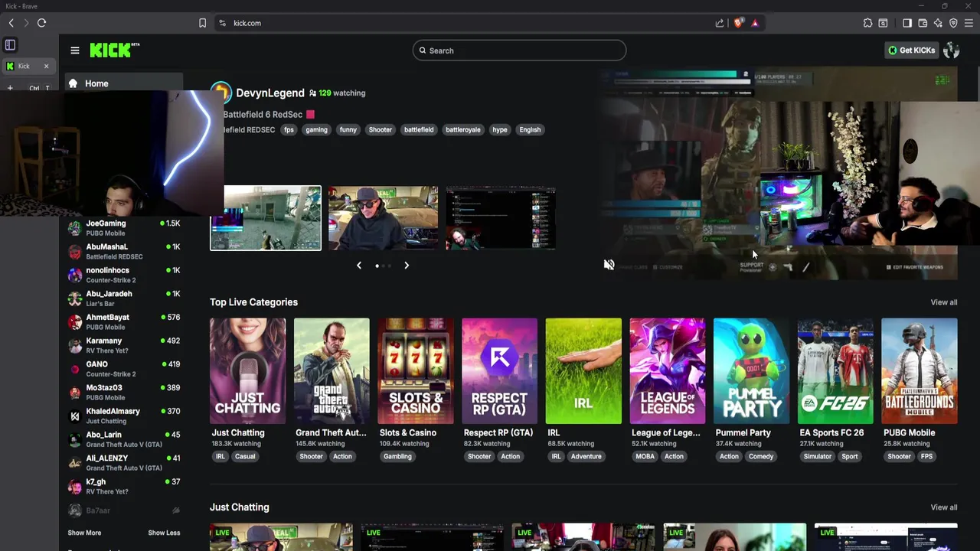Screen dimensions: 980x551
Task: Open DevynLegend's channel name link
Action: coord(270,93)
